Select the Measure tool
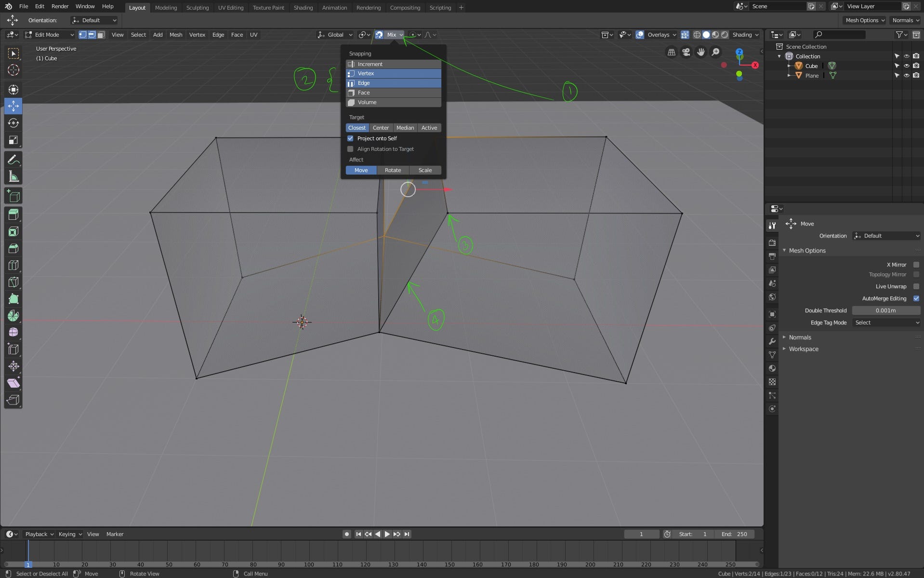 coord(13,177)
